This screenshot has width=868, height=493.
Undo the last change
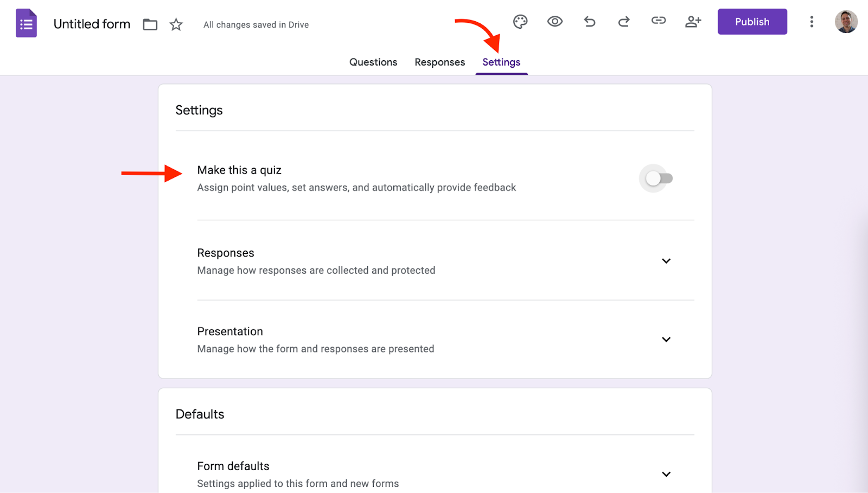click(590, 22)
